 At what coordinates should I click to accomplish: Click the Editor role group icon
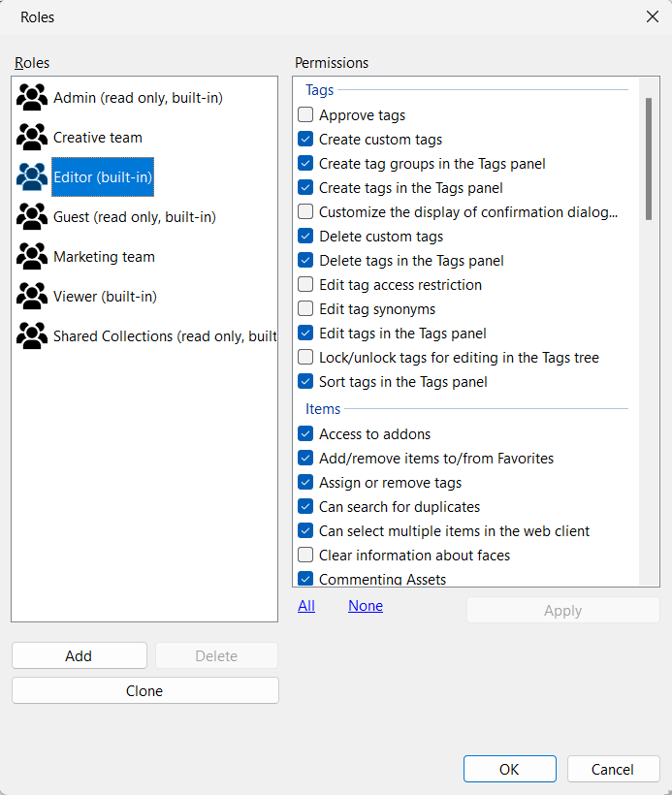coord(32,177)
